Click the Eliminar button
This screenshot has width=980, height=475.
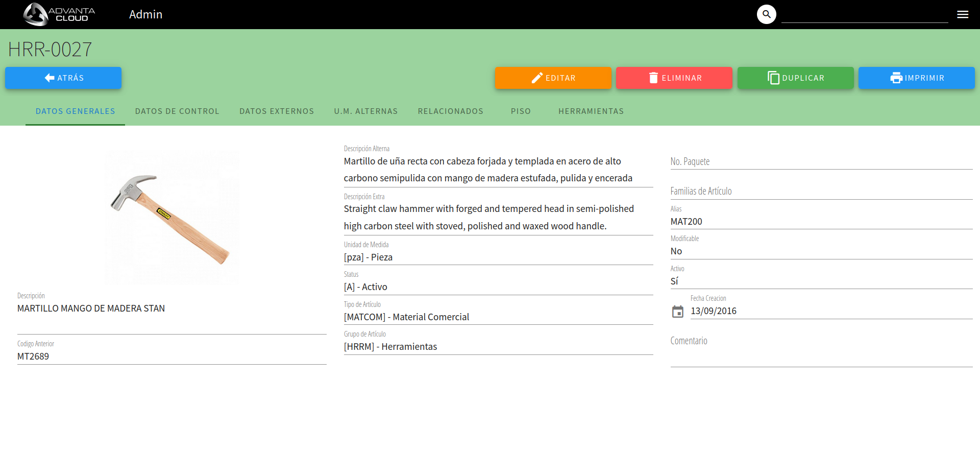[674, 78]
